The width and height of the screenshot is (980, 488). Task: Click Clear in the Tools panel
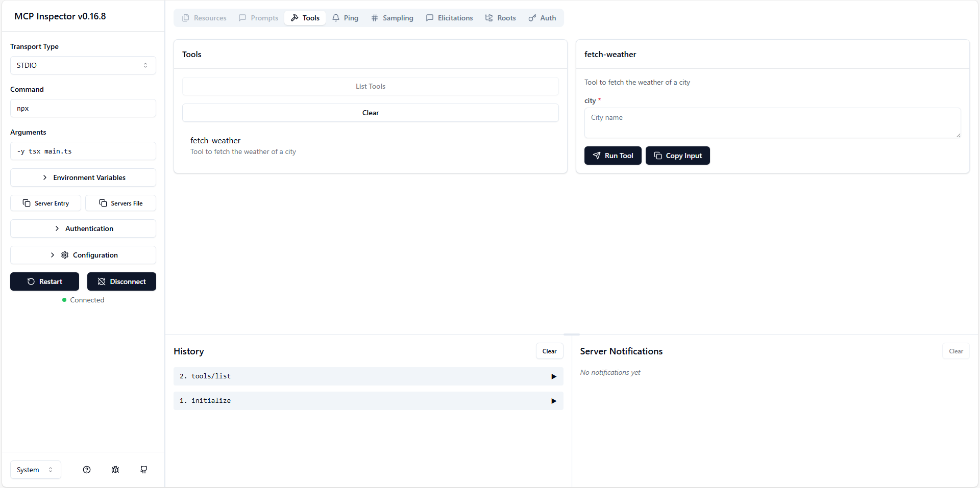(371, 113)
